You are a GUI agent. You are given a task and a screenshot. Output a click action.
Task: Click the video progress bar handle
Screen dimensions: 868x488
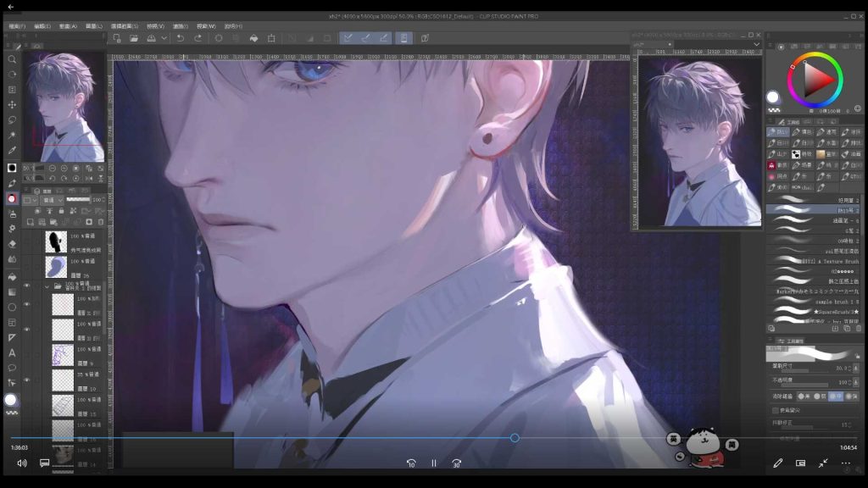coord(515,438)
